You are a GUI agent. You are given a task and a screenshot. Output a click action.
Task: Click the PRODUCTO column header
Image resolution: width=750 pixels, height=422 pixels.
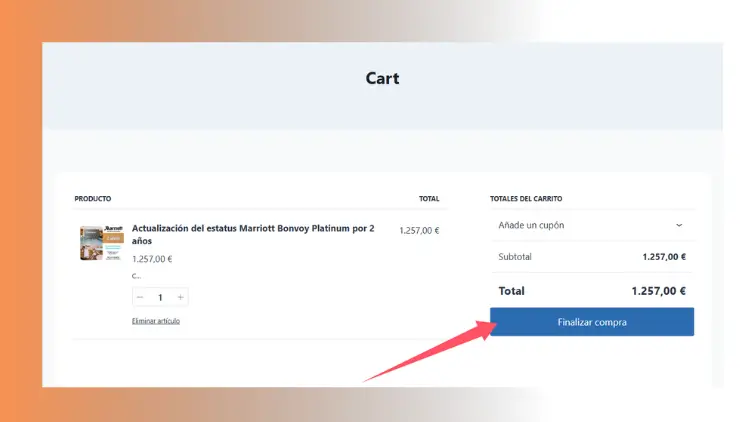pos(93,199)
